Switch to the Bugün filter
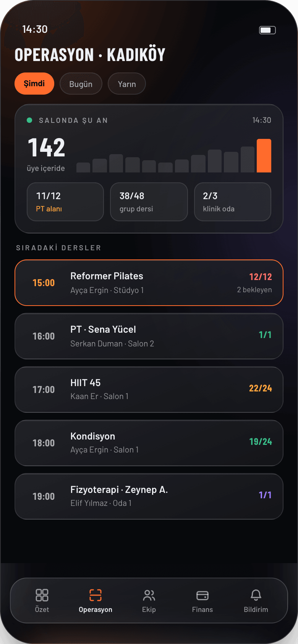The height and width of the screenshot is (644, 298). tap(81, 84)
